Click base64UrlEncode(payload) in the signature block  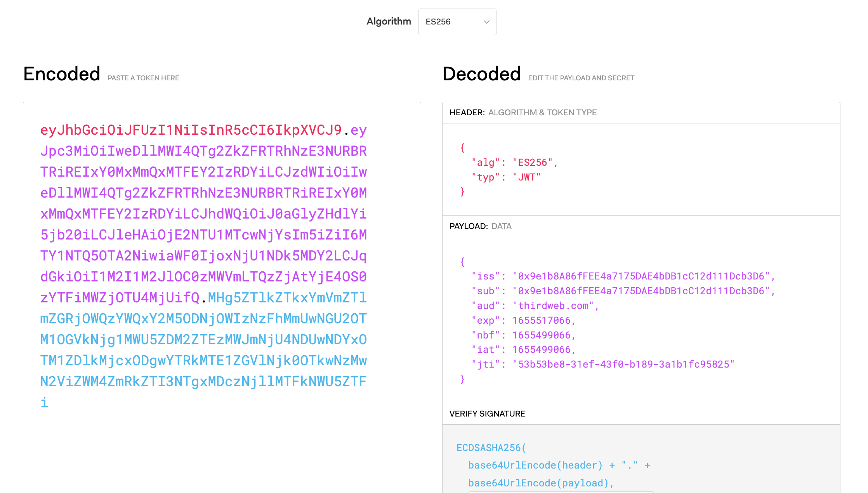pos(540,483)
